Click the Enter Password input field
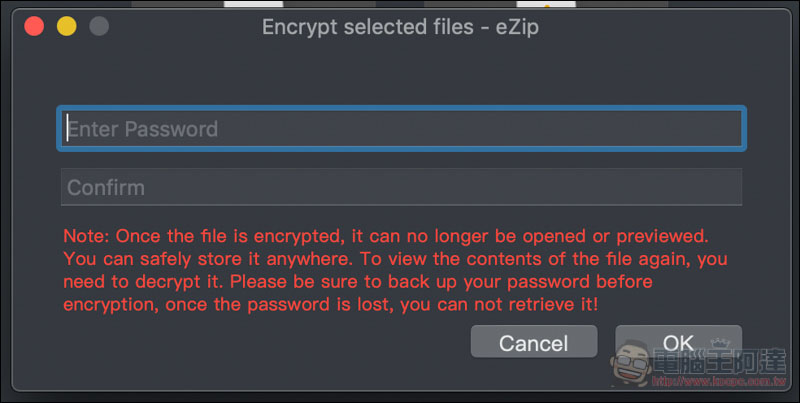The width and height of the screenshot is (800, 403). [x=402, y=129]
